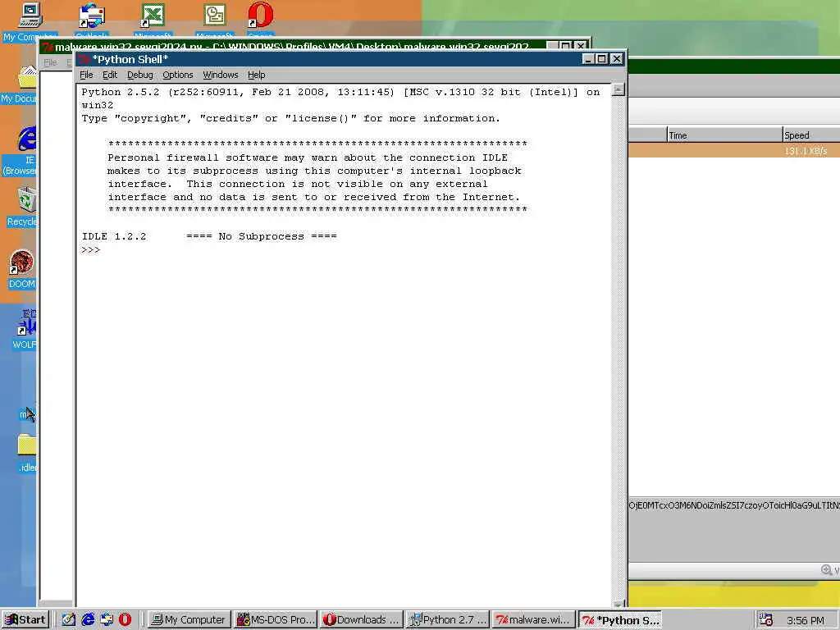
Task: Open File menu of malware editor window
Action: (50, 62)
